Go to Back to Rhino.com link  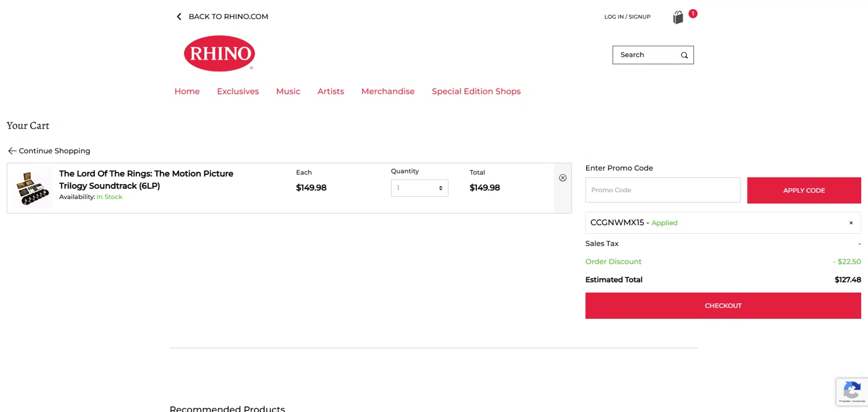click(x=229, y=17)
